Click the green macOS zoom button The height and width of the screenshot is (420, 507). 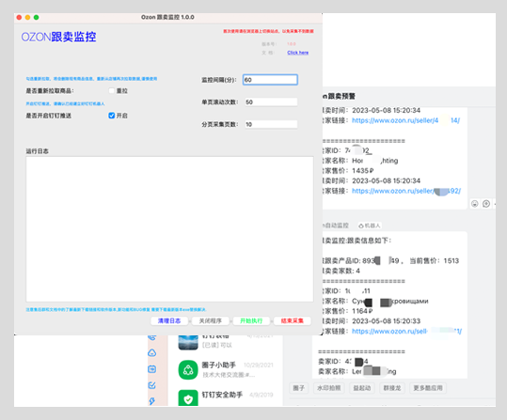36,18
